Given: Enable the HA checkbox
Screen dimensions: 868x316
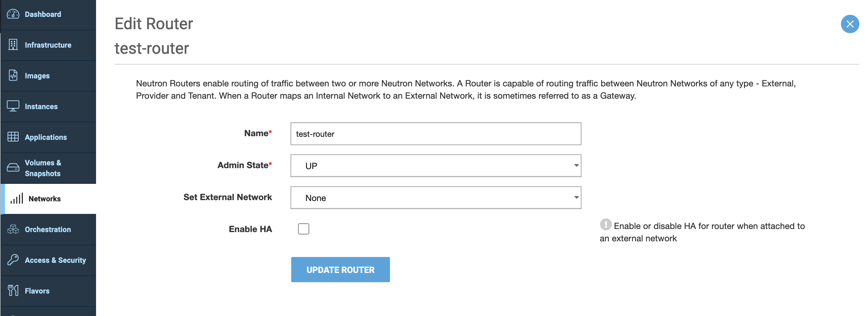Looking at the screenshot, I should [x=303, y=229].
